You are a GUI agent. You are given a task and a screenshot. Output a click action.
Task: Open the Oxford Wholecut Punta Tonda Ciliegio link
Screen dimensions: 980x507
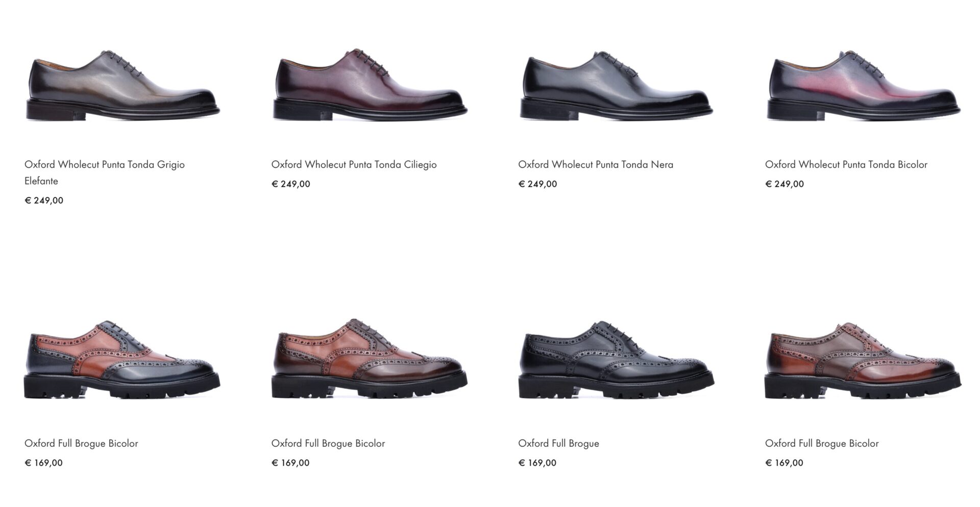pos(354,165)
